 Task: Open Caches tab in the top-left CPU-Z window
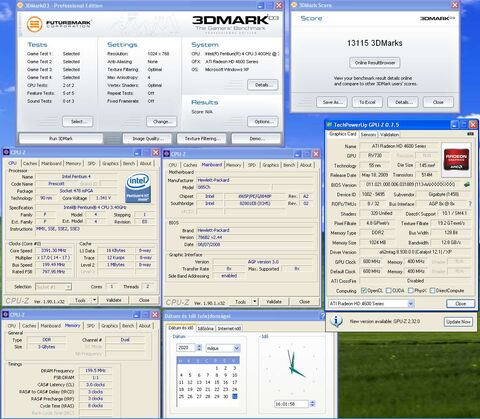[x=30, y=163]
